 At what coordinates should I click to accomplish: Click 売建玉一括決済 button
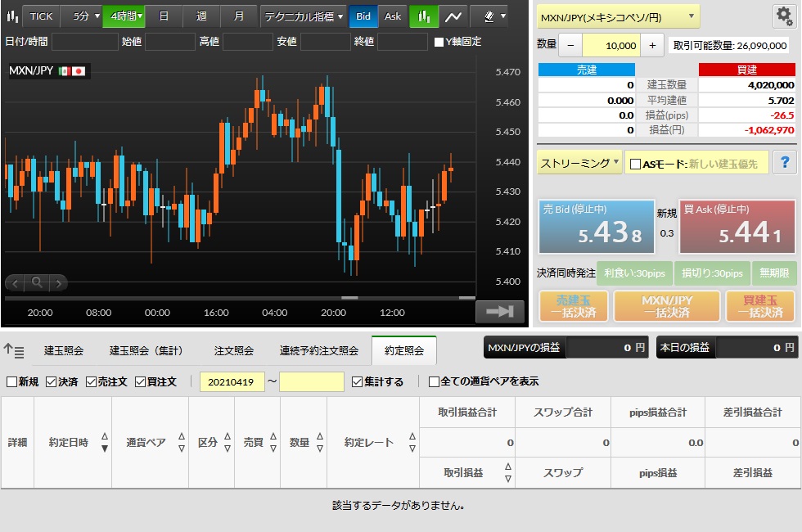click(x=574, y=306)
